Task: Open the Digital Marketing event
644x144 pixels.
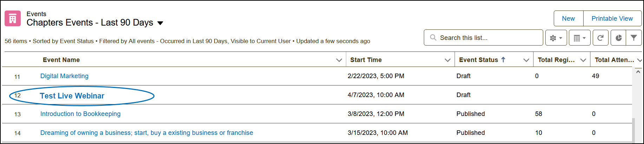Action: 64,76
